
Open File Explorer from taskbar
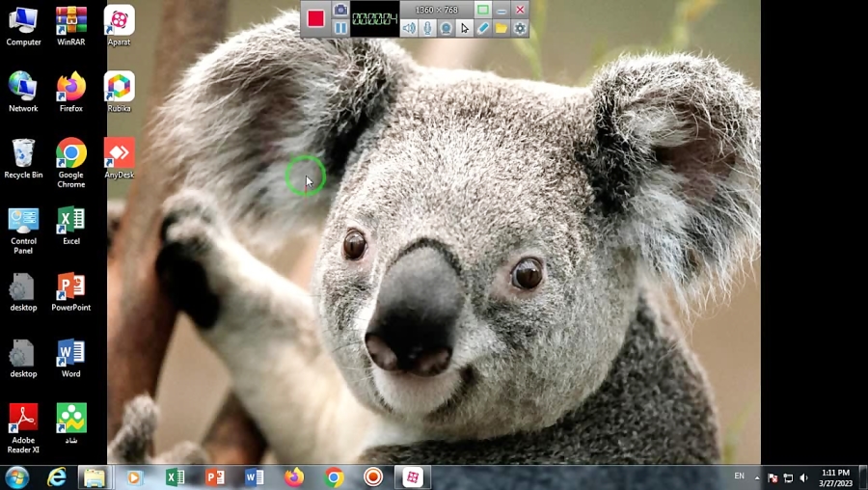95,477
